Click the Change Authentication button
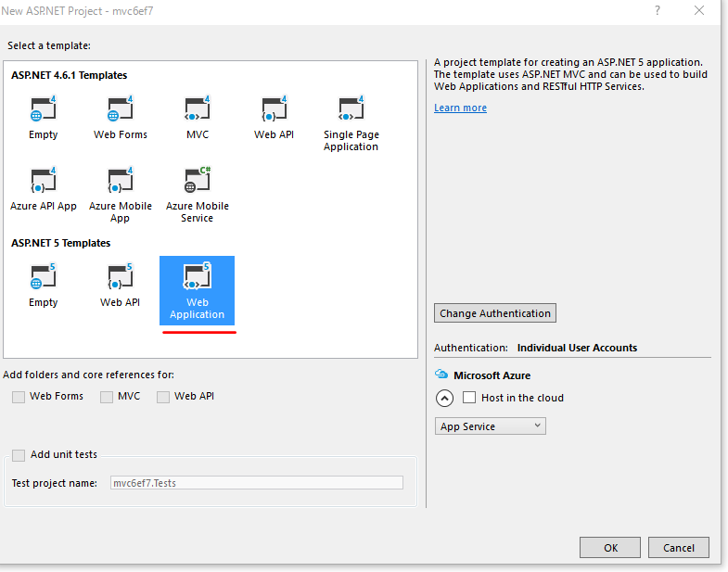This screenshot has height=572, width=728. tap(495, 313)
